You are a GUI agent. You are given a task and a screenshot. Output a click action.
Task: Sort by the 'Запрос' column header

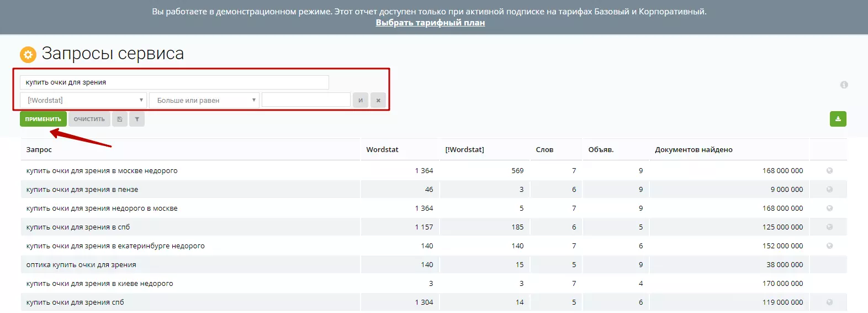tap(39, 150)
